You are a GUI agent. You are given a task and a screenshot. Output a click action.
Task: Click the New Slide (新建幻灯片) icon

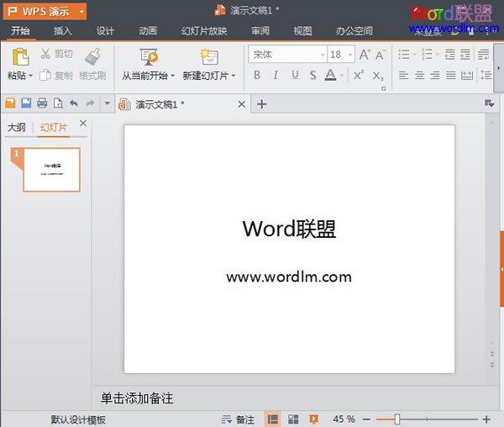(208, 57)
